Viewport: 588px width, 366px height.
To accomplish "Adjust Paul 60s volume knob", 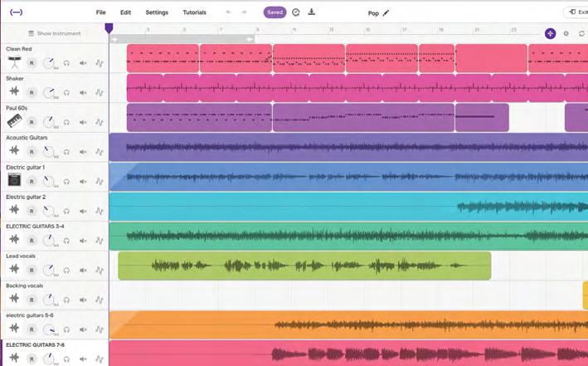I will (x=49, y=122).
